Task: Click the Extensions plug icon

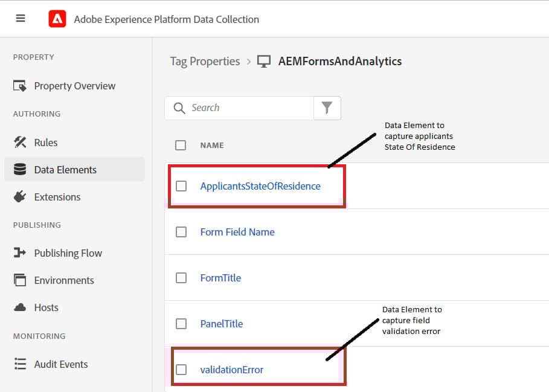Action: (19, 197)
